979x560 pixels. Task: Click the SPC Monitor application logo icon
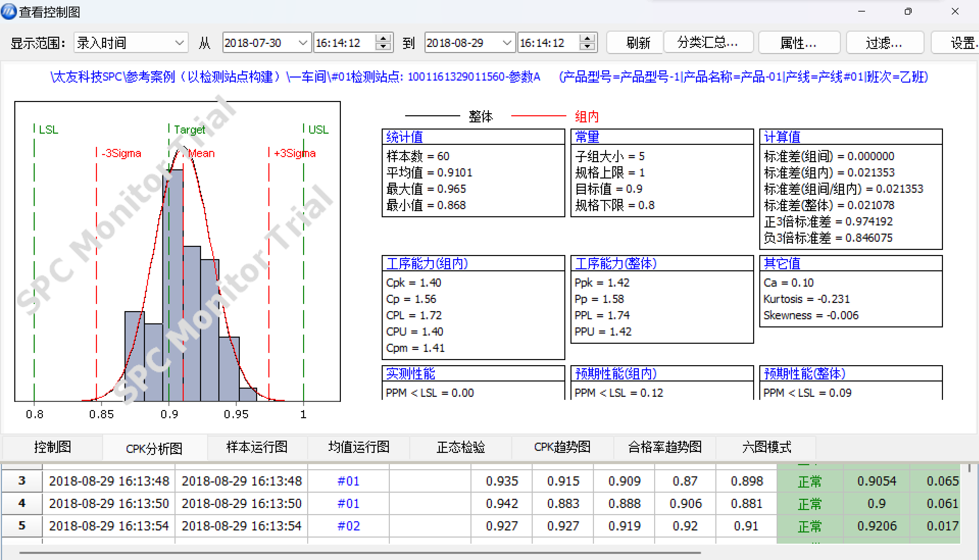pyautogui.click(x=9, y=12)
